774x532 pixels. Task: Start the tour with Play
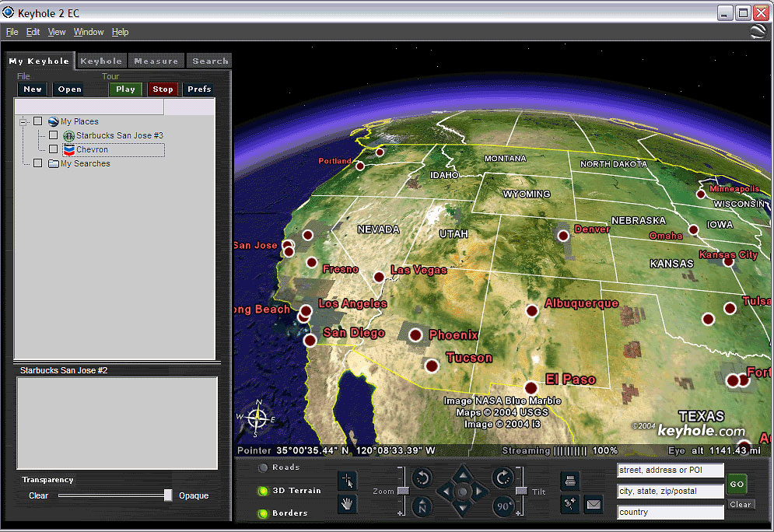click(125, 89)
